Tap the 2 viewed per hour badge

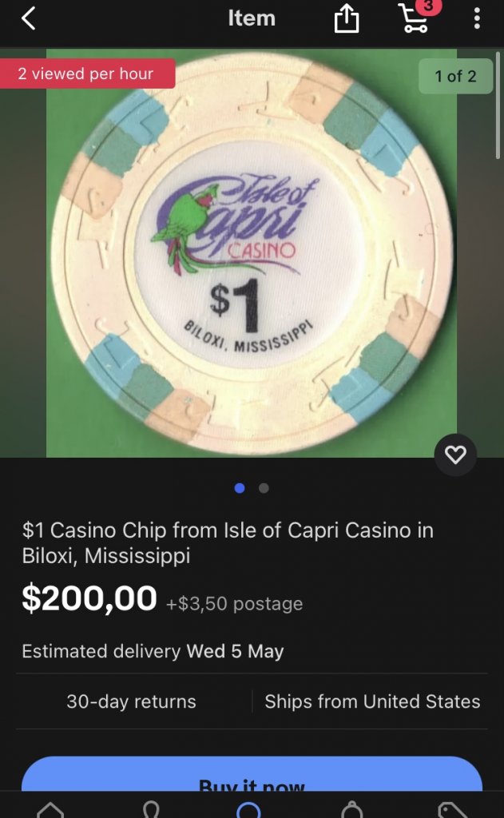(85, 74)
